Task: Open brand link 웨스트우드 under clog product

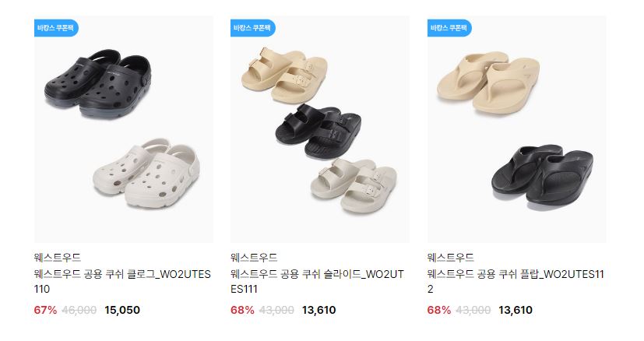Action: (x=58, y=258)
